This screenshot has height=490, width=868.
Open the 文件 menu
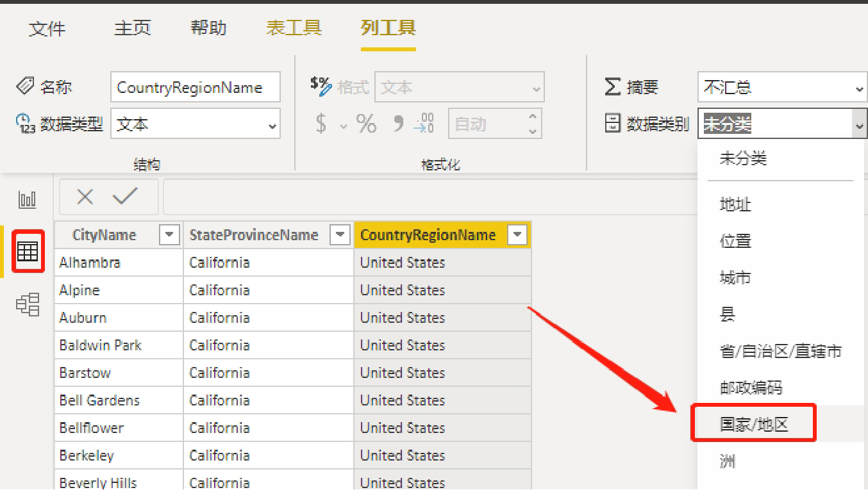pos(47,29)
